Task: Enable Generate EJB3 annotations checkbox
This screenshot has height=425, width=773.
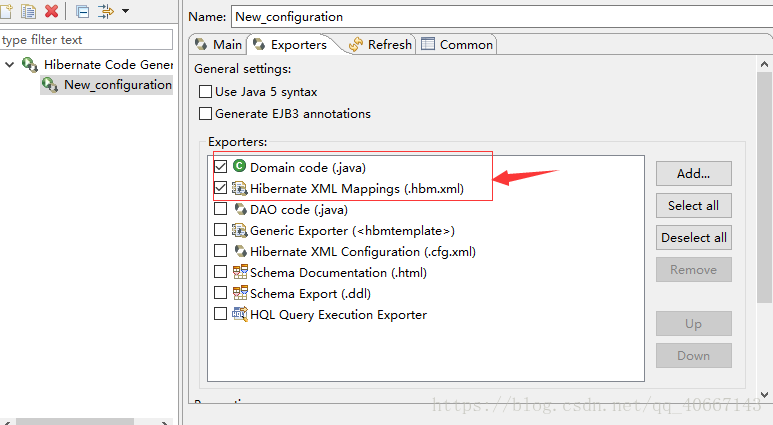Action: pos(206,114)
